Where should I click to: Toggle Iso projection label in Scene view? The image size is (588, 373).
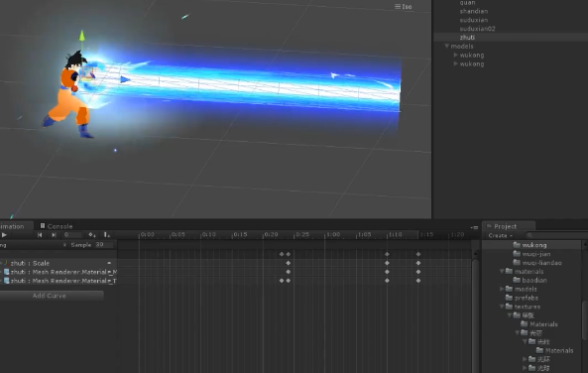[404, 6]
